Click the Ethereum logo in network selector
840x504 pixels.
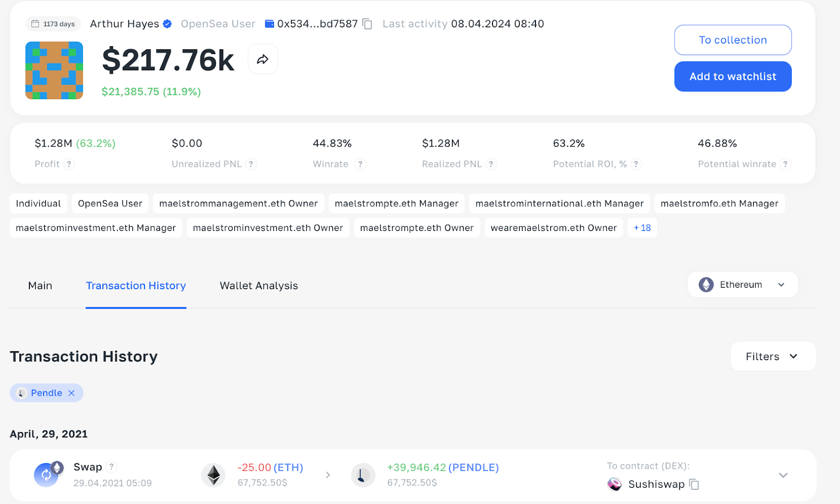coord(706,285)
